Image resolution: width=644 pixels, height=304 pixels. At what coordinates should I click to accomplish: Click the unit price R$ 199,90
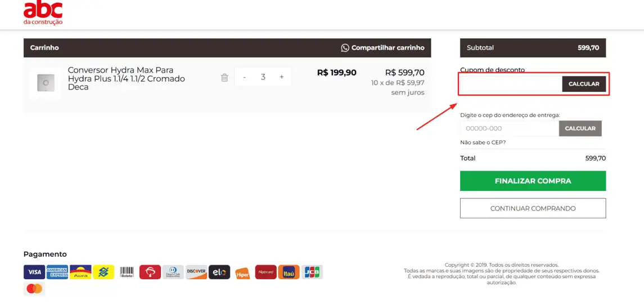click(x=337, y=73)
